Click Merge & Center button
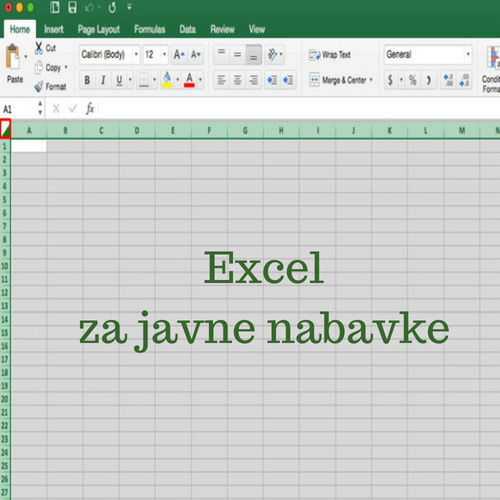 click(x=337, y=80)
